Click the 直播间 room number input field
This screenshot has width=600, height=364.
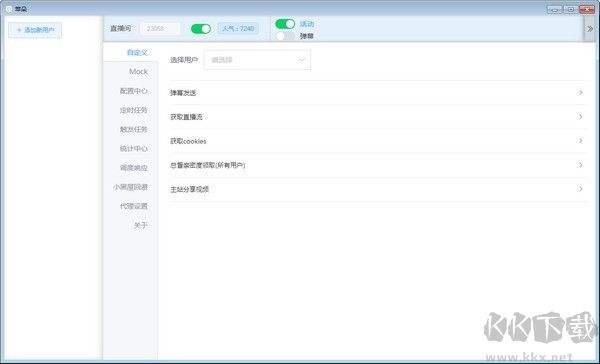click(160, 29)
